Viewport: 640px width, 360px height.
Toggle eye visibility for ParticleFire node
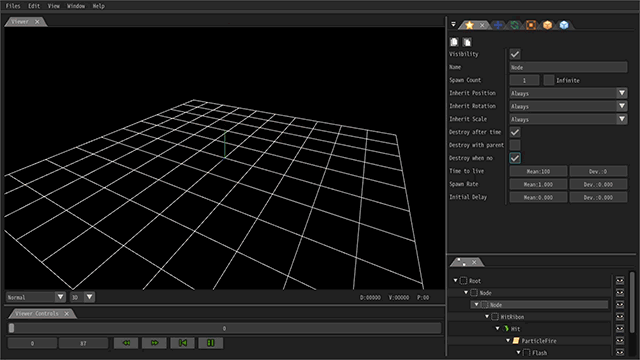click(x=620, y=340)
